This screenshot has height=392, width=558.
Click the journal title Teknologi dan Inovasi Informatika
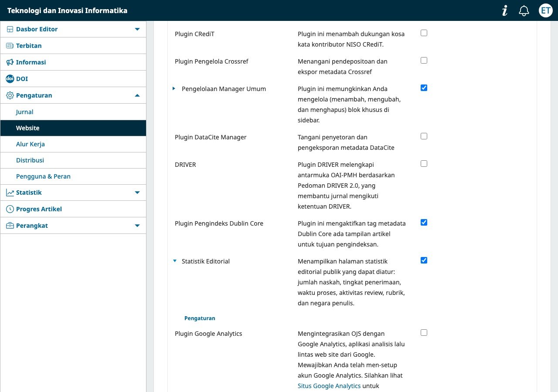(68, 10)
